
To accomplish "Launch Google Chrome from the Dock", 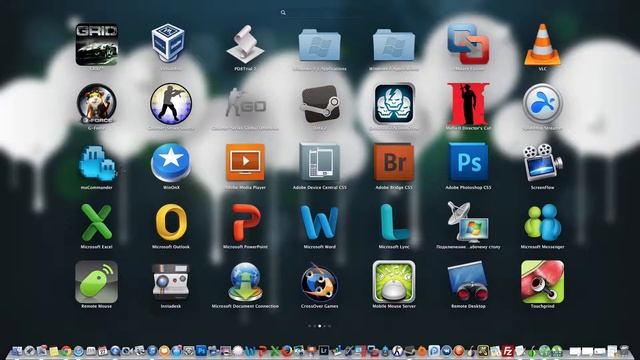I will tap(66, 351).
